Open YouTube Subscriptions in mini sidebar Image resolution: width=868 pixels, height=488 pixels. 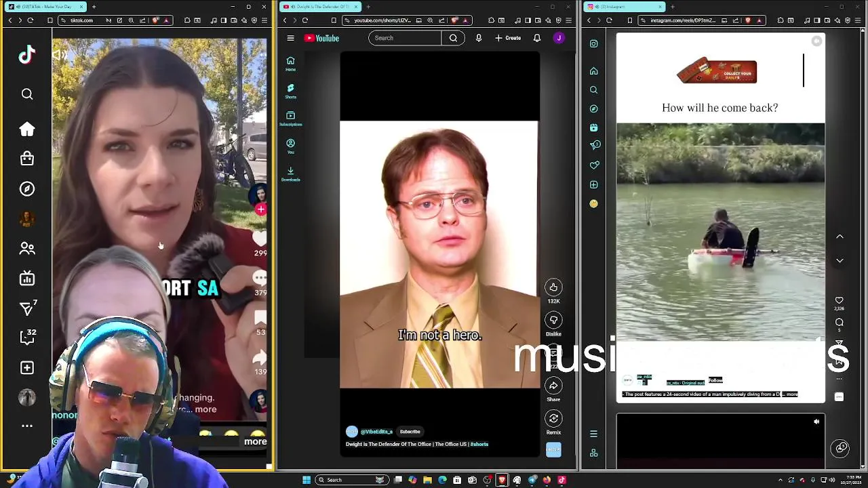tap(290, 119)
